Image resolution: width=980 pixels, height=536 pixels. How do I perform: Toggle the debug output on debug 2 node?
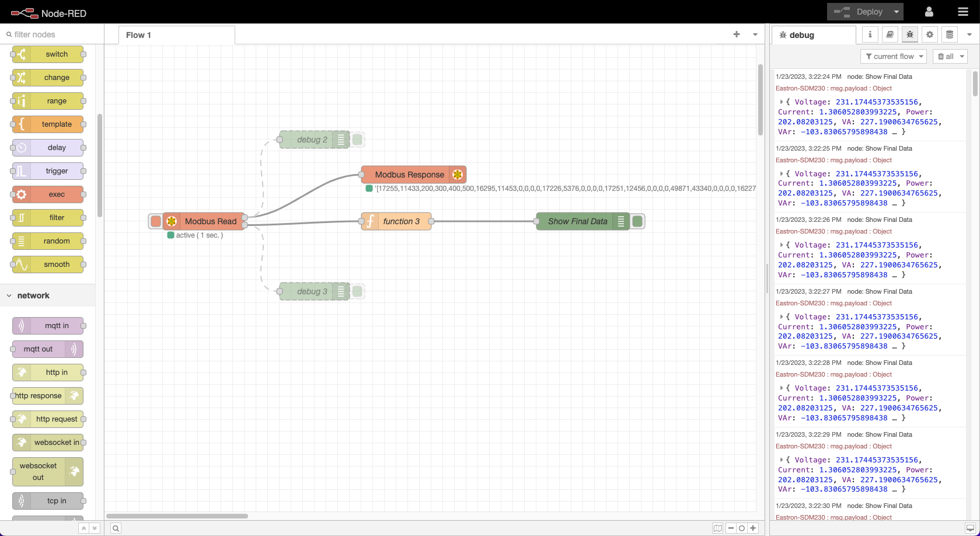click(357, 139)
